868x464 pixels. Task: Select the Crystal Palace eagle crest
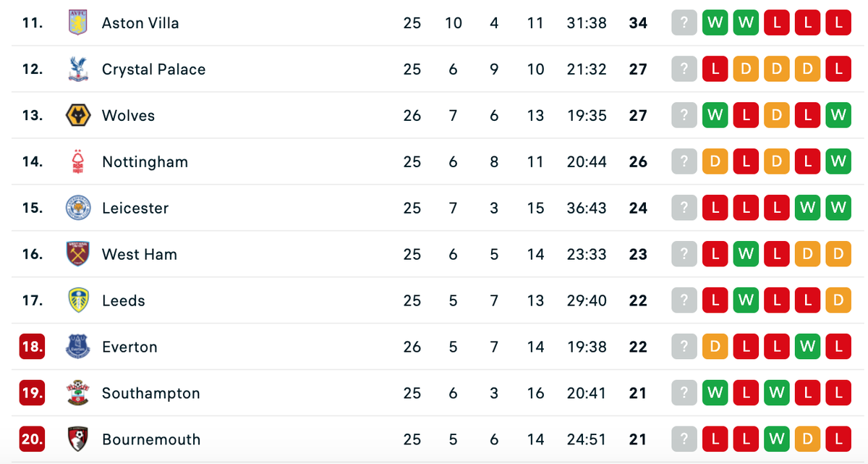pos(77,69)
